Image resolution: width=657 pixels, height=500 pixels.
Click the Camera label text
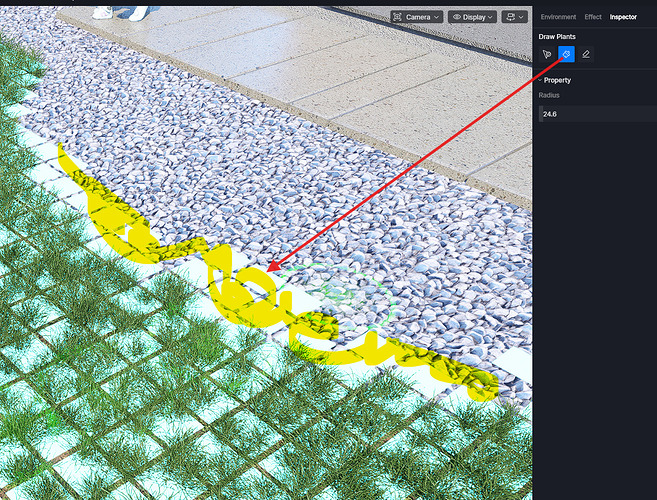417,17
